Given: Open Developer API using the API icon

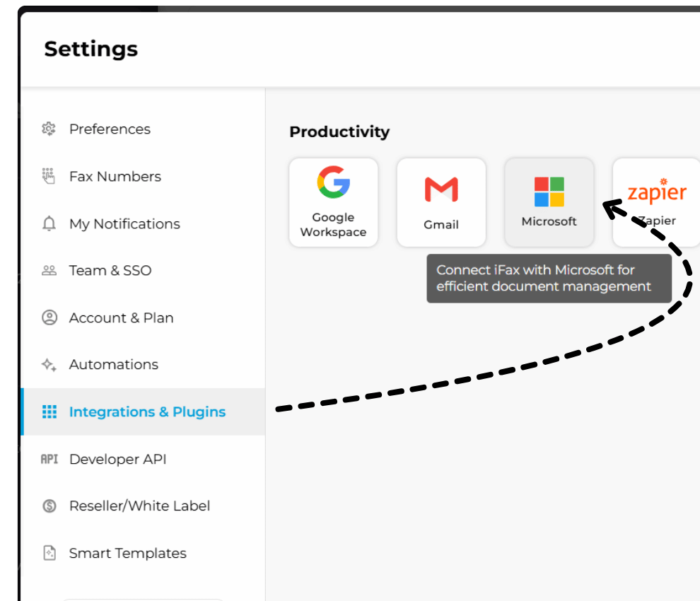Looking at the screenshot, I should tap(49, 459).
